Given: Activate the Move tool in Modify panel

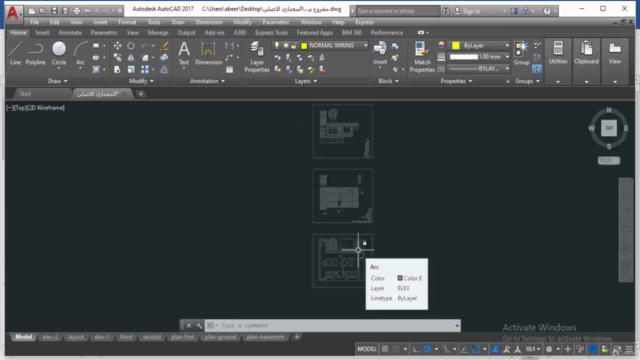Looking at the screenshot, I should pos(118,46).
